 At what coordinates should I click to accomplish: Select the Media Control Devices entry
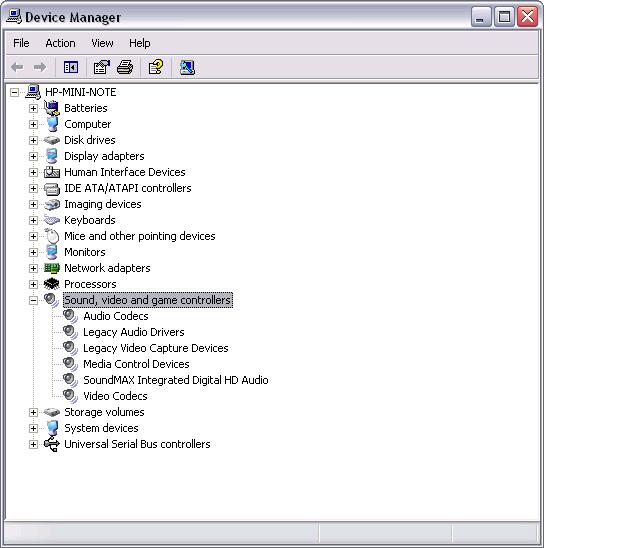tap(136, 364)
